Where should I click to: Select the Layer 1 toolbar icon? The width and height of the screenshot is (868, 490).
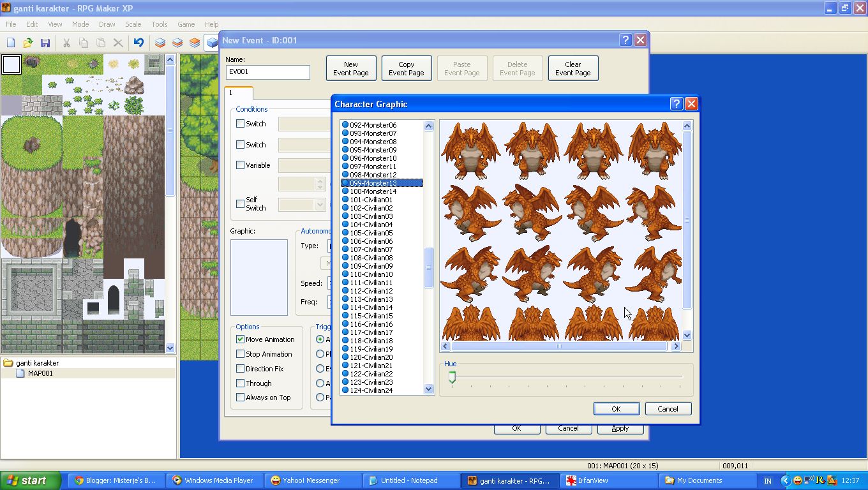160,43
